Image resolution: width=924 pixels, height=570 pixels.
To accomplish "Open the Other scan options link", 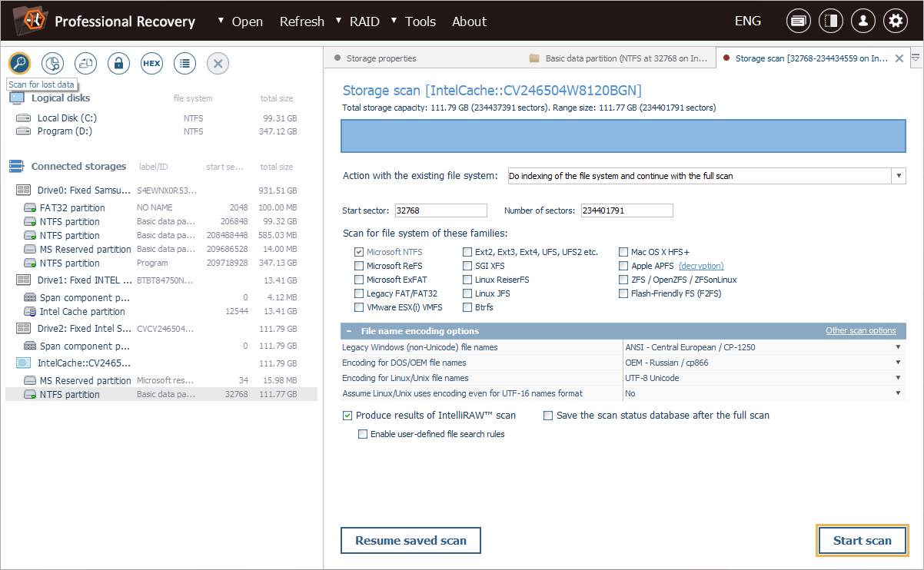I will tap(861, 331).
